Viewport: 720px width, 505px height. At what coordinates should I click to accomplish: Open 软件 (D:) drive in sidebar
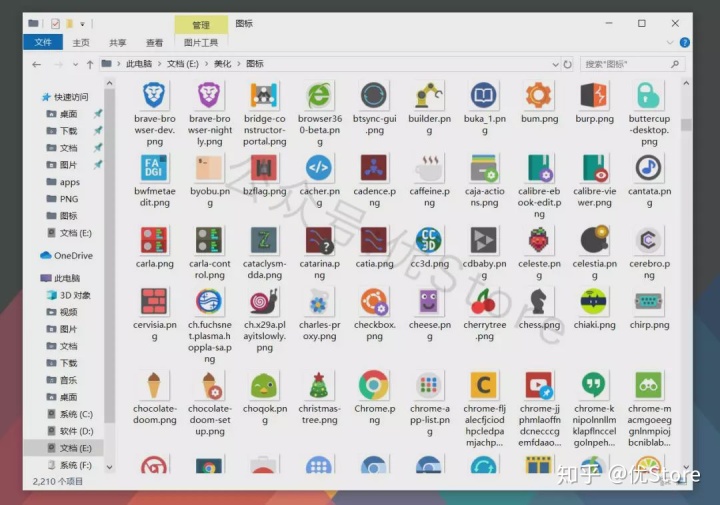click(76, 431)
